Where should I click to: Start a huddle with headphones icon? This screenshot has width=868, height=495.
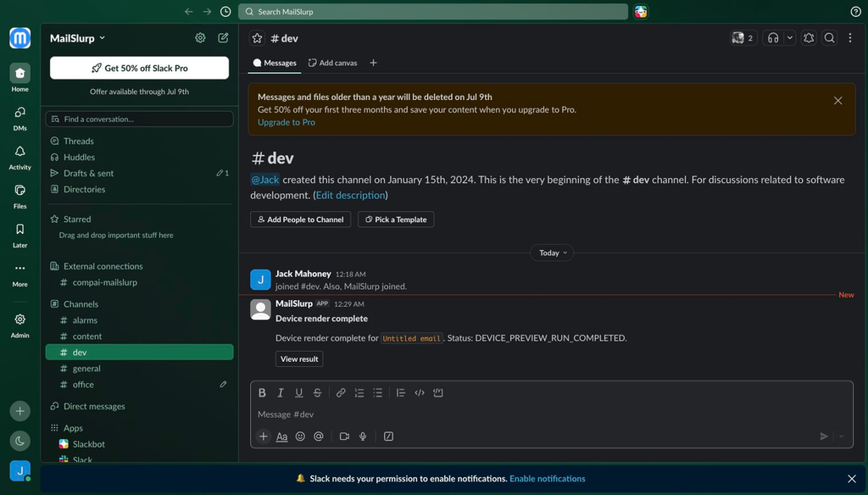773,37
